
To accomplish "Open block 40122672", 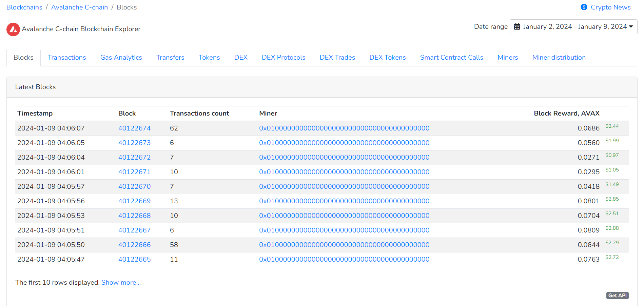I will [134, 158].
